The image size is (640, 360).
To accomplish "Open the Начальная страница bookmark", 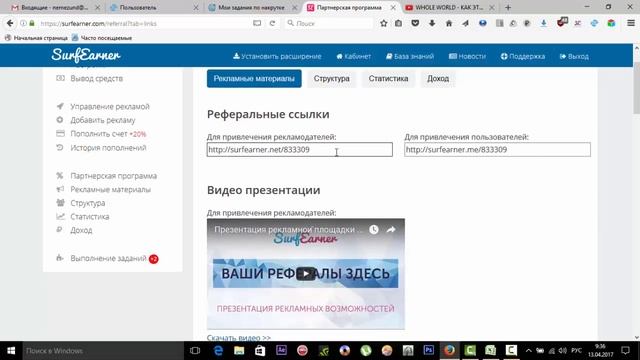I will pyautogui.click(x=36, y=38).
